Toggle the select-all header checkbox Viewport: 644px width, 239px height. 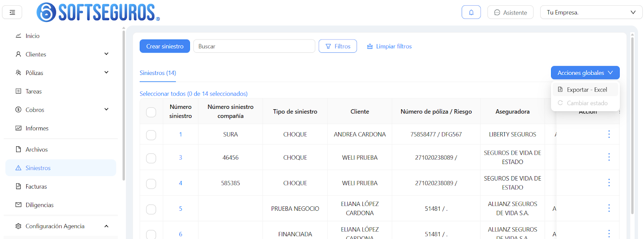click(x=151, y=112)
